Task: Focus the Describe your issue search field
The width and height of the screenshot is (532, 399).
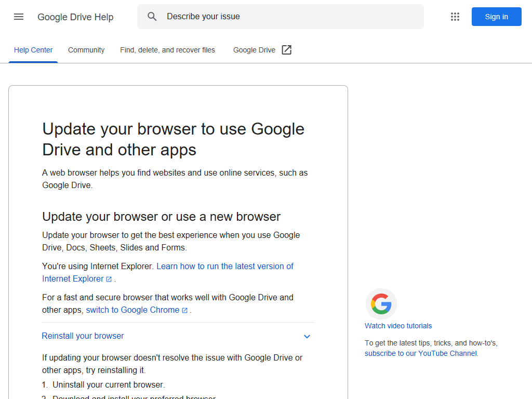Action: pyautogui.click(x=280, y=17)
